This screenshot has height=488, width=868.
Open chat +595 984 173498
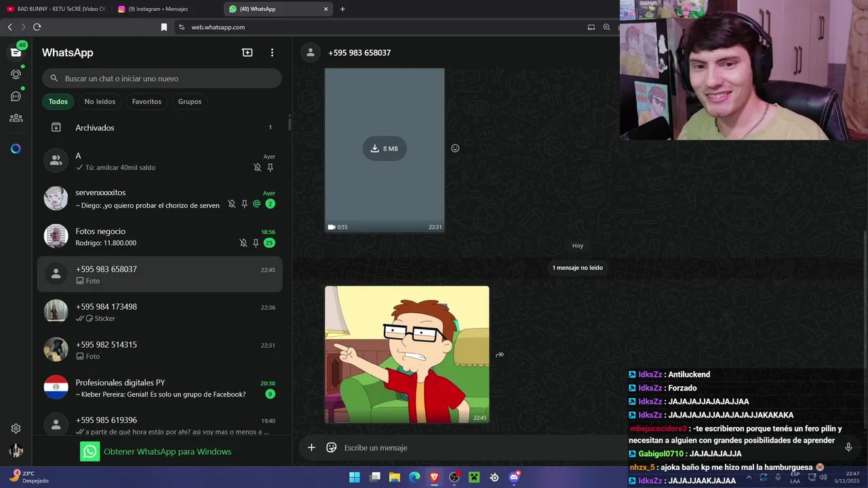160,312
